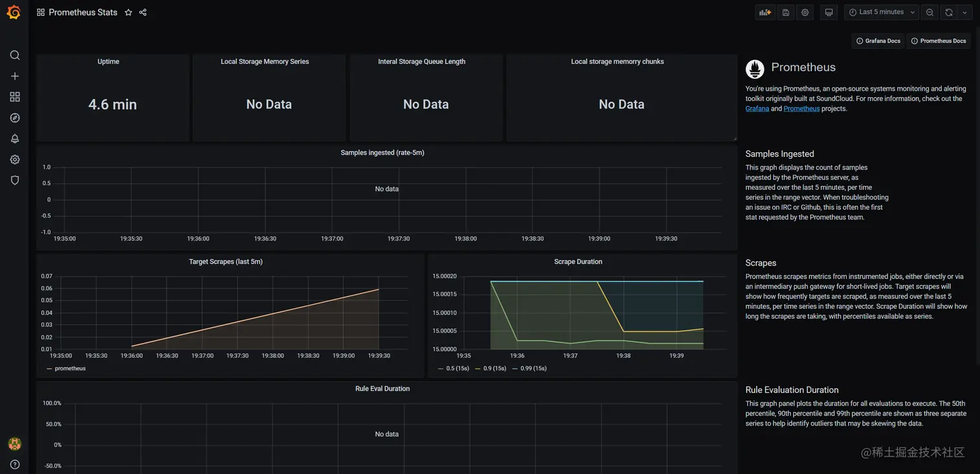Refresh the dashboard
The height and width of the screenshot is (474, 980).
[x=949, y=12]
